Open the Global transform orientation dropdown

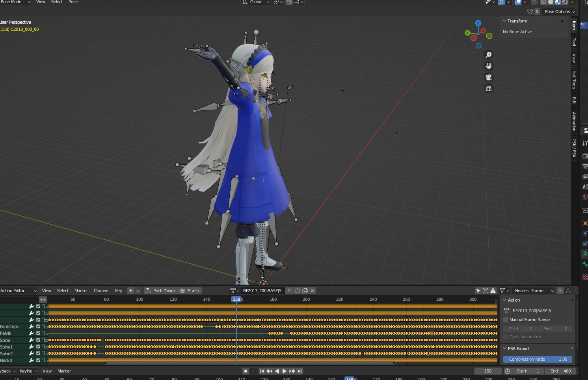[x=256, y=2]
